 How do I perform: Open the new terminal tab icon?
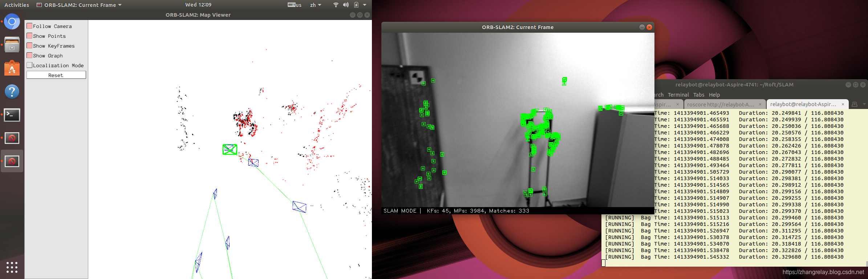855,104
